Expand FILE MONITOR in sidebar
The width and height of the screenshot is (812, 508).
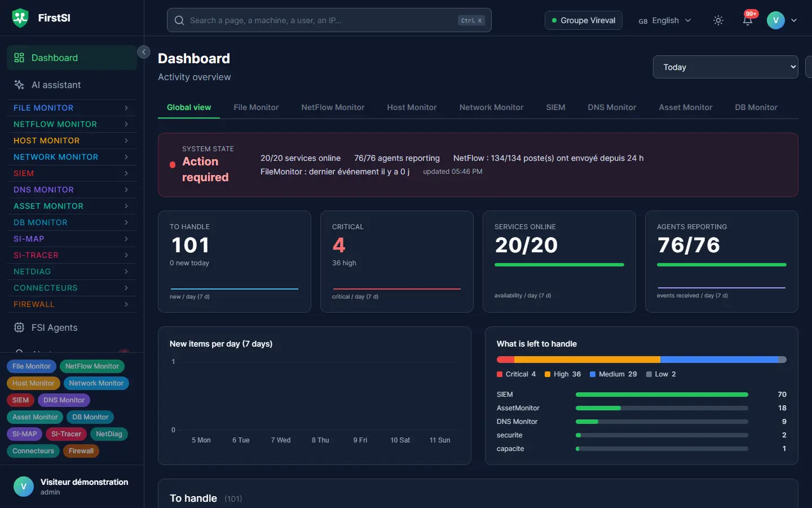point(71,108)
